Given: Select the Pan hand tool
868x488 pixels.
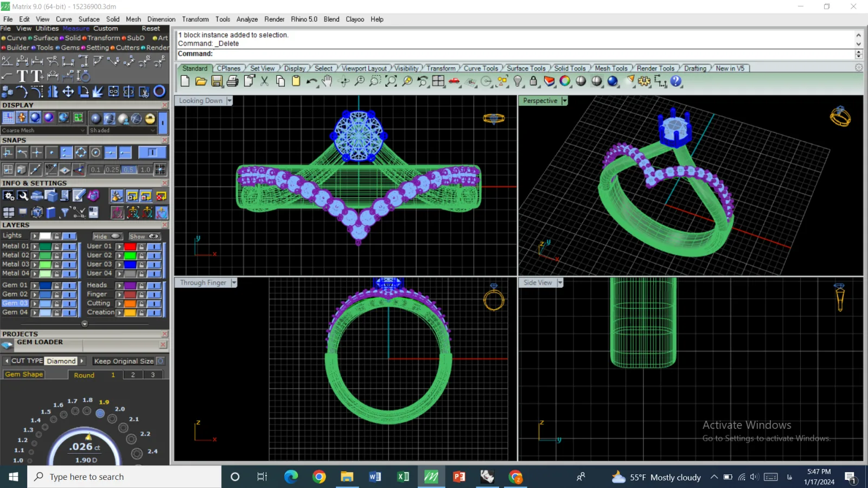Looking at the screenshot, I should tap(327, 81).
